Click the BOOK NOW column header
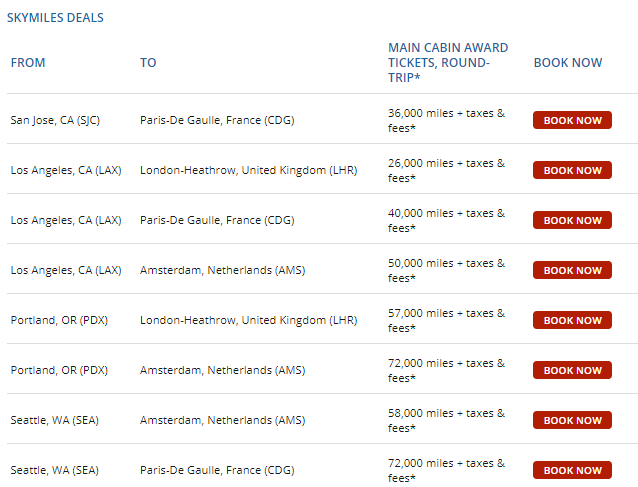Screen dimensions: 638x487 coord(568,63)
